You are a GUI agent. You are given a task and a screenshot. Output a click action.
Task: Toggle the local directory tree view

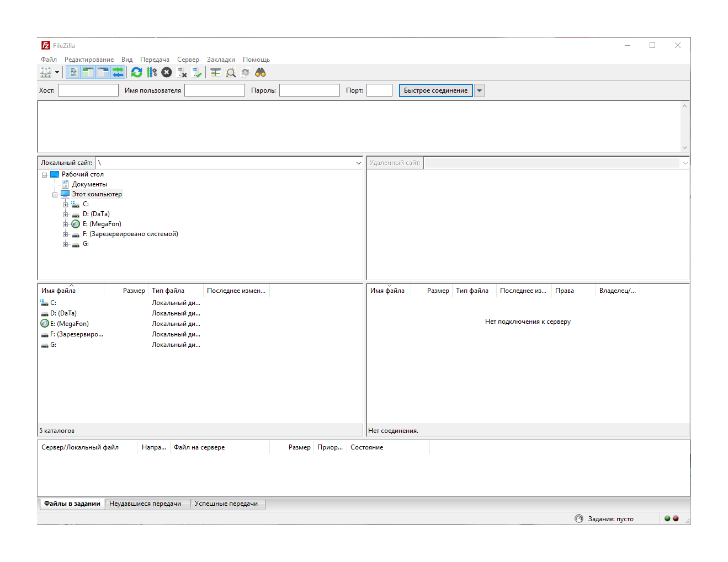88,72
